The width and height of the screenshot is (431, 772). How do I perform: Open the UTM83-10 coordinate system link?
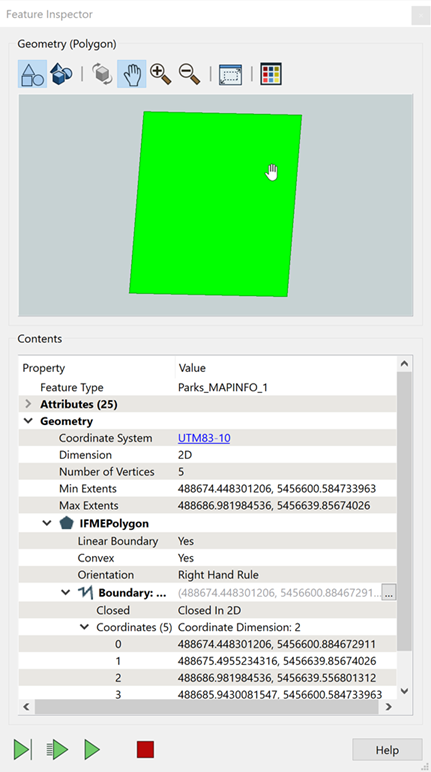(204, 438)
